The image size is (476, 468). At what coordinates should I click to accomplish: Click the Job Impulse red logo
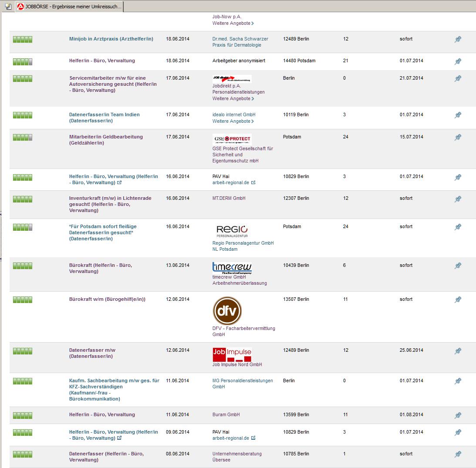[x=232, y=354]
